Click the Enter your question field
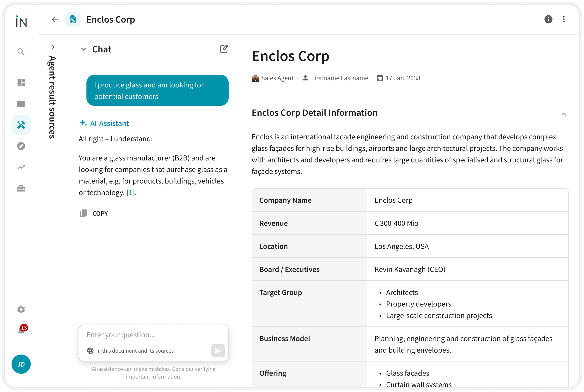Image resolution: width=584 pixels, height=392 pixels. tap(153, 335)
